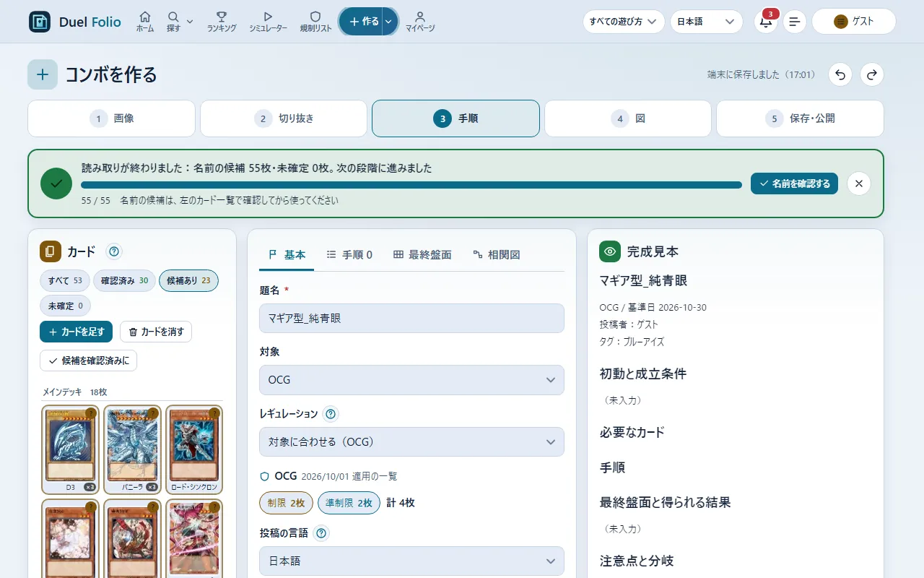The width and height of the screenshot is (924, 578).
Task: Switch to the 相関図 tab
Action: click(497, 254)
